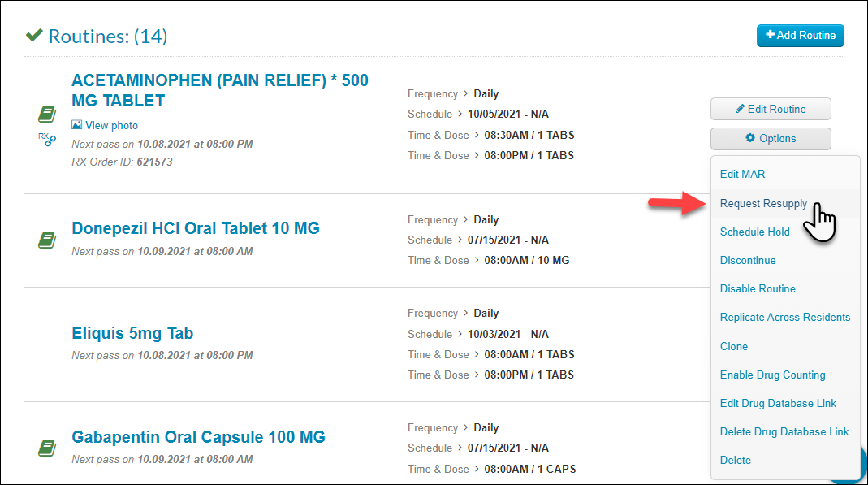Select Edit MAR from options menu
Image resolution: width=868 pixels, height=485 pixels.
pos(742,174)
